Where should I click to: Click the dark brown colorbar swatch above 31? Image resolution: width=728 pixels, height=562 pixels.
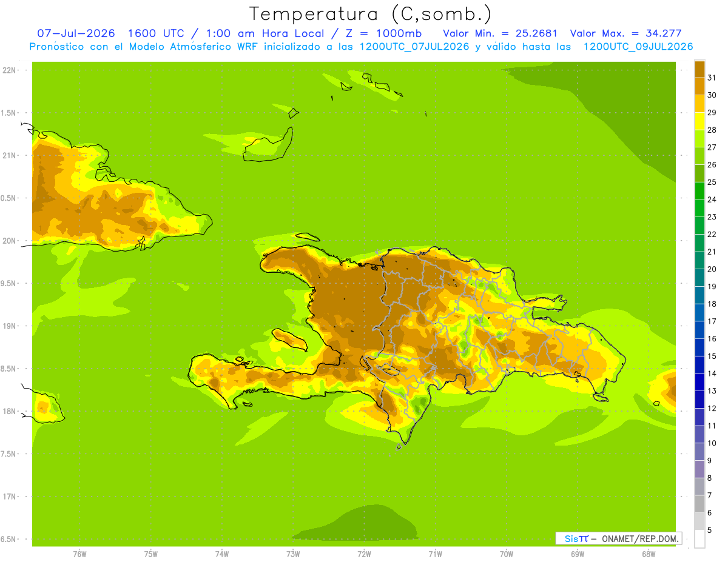[x=699, y=69]
